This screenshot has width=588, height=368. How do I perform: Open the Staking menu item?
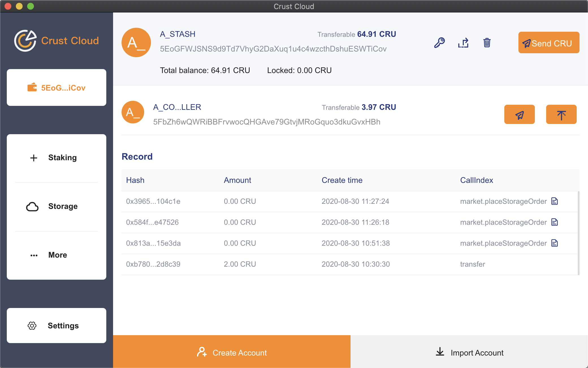[x=57, y=158]
